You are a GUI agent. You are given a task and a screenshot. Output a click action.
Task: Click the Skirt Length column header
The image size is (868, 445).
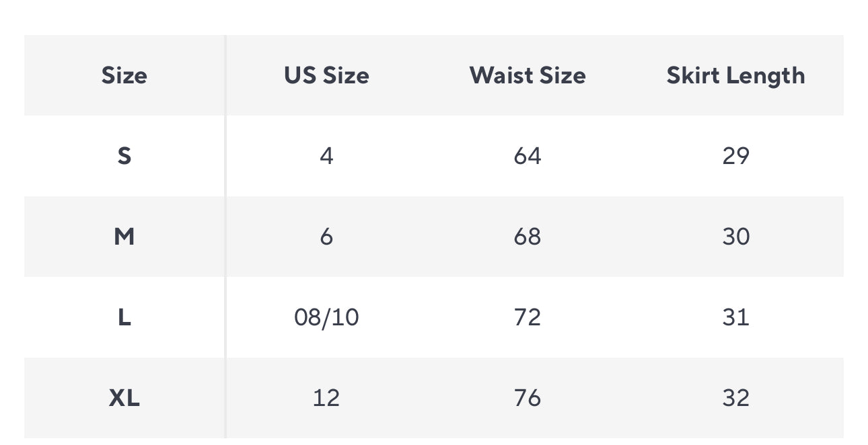pyautogui.click(x=735, y=75)
